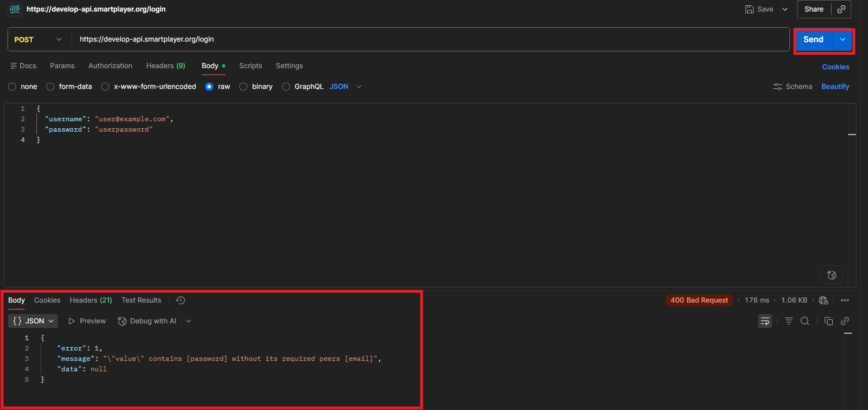The image size is (868, 410).
Task: Choose the binary body radio button
Action: tap(243, 87)
